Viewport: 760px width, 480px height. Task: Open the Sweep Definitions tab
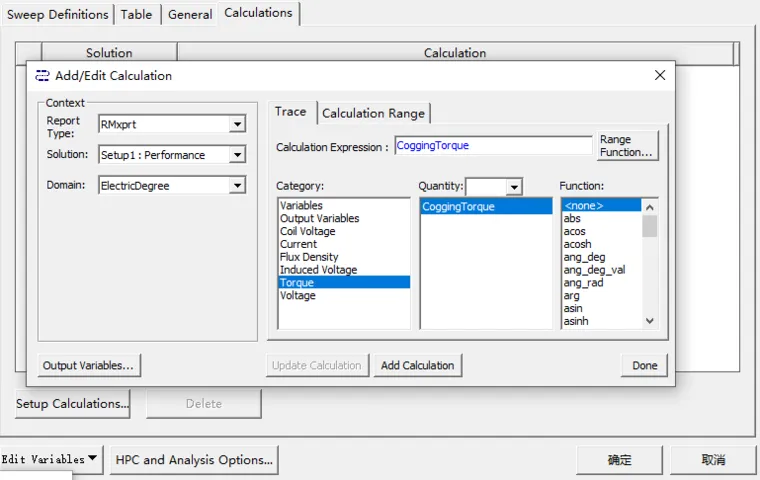(x=58, y=15)
